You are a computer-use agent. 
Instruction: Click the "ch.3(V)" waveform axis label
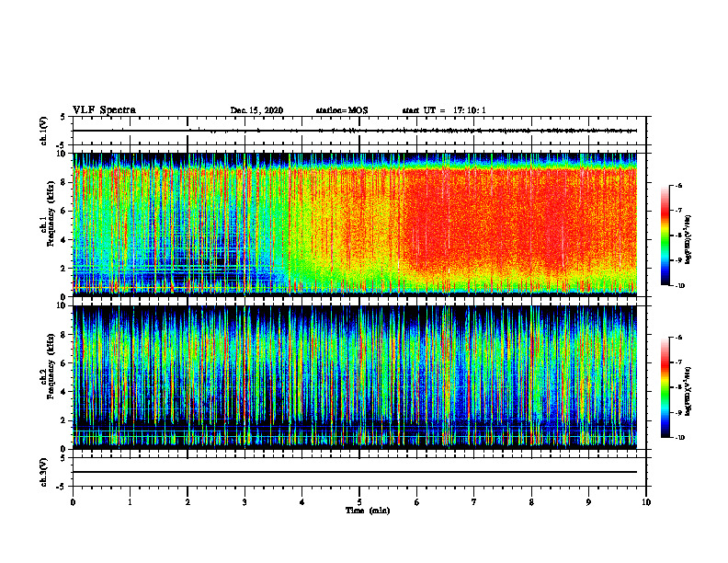[x=44, y=472]
